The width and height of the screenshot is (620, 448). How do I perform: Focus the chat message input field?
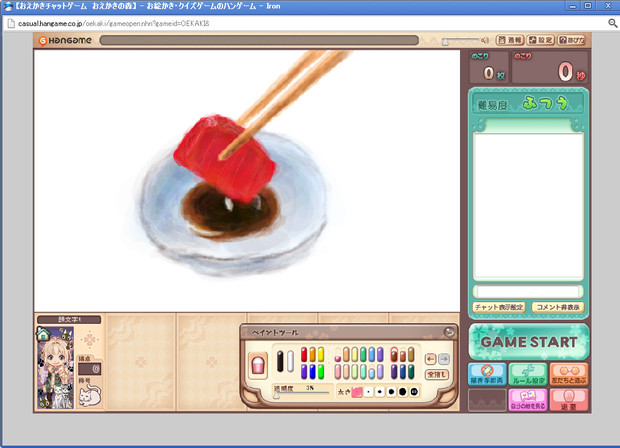click(x=528, y=292)
